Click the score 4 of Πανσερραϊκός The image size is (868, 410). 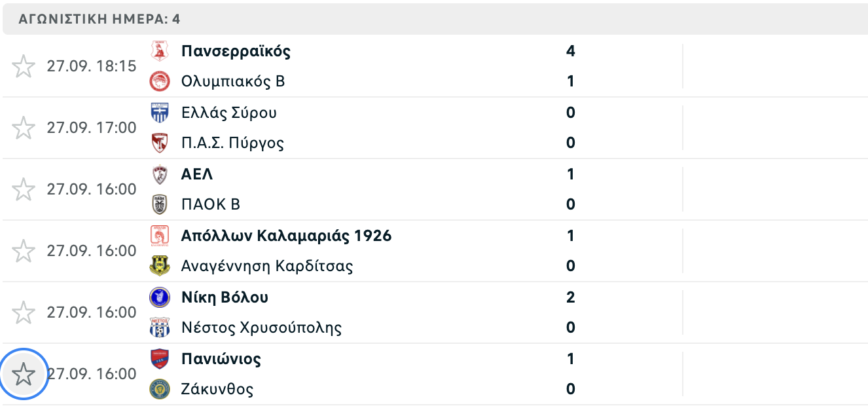pyautogui.click(x=571, y=51)
